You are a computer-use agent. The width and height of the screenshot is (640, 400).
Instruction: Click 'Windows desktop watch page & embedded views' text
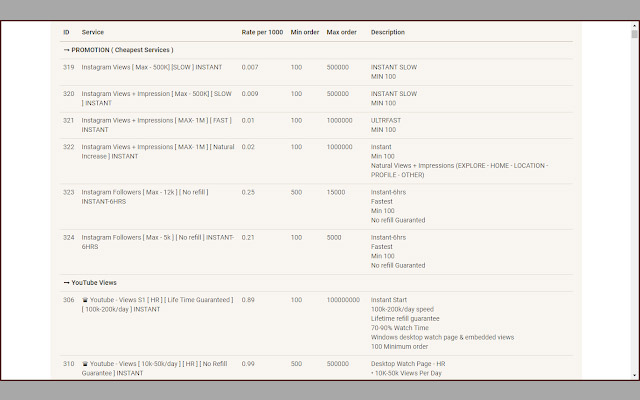pyautogui.click(x=442, y=338)
